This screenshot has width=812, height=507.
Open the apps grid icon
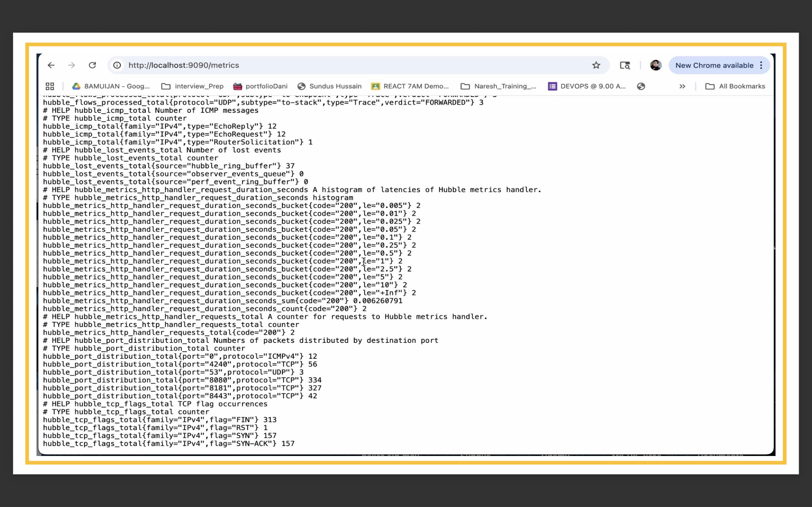(50, 86)
